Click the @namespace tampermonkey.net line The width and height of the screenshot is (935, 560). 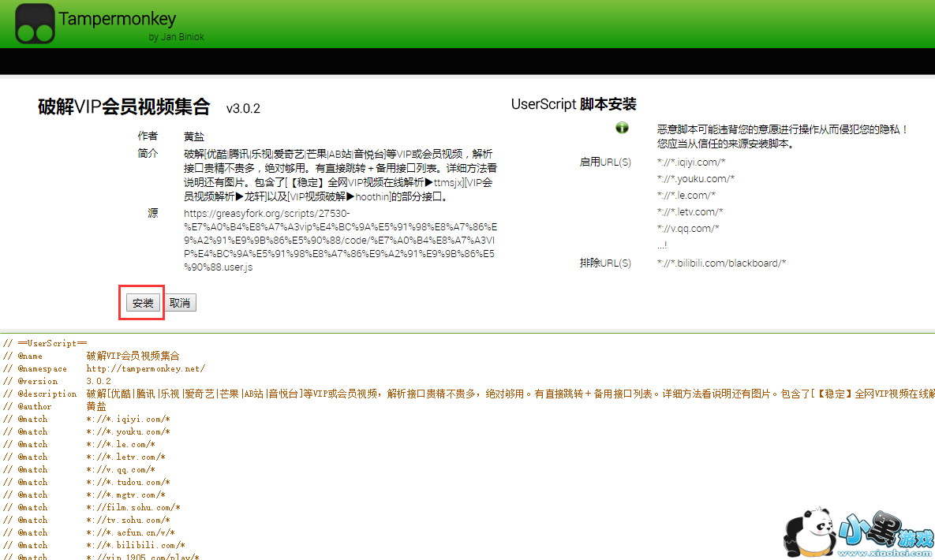(x=104, y=368)
